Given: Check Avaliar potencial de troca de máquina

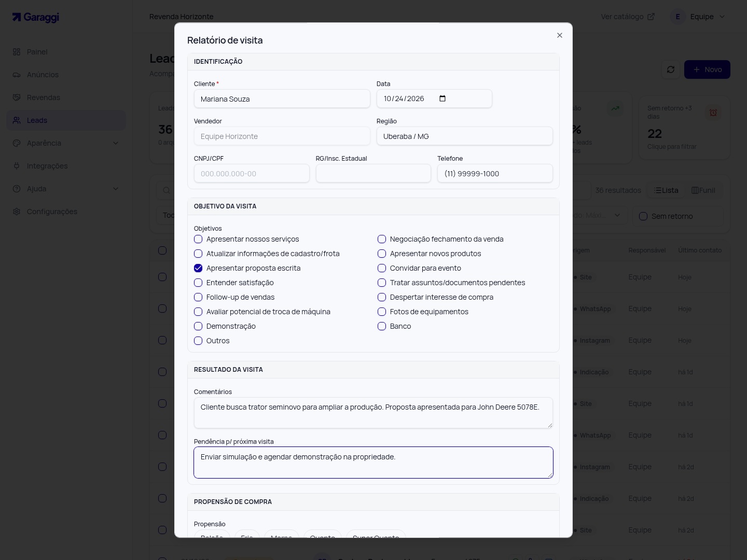Looking at the screenshot, I should click(198, 312).
